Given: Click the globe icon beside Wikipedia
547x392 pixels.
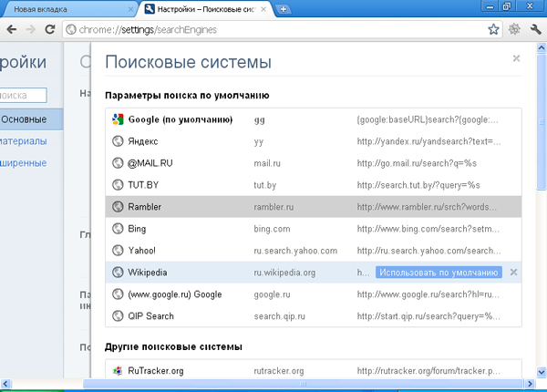Looking at the screenshot, I should click(118, 272).
